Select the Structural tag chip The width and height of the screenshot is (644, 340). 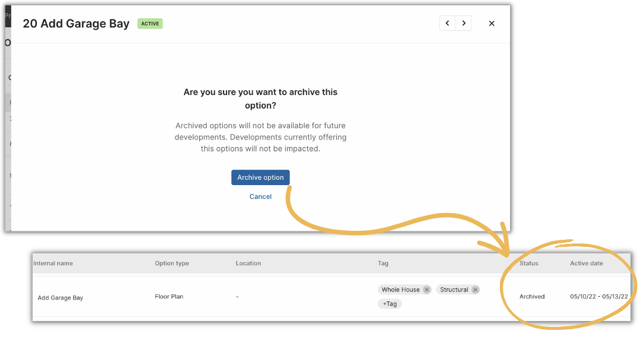[454, 290]
